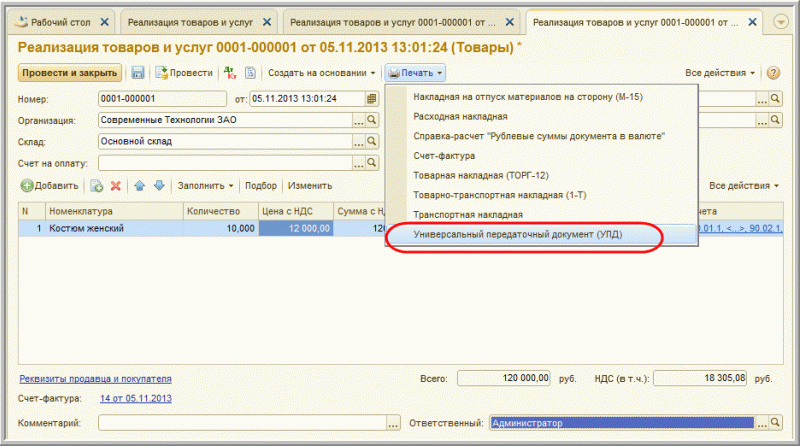Move row down with blue down arrow
Screen dimensions: 800x446
pos(159,186)
